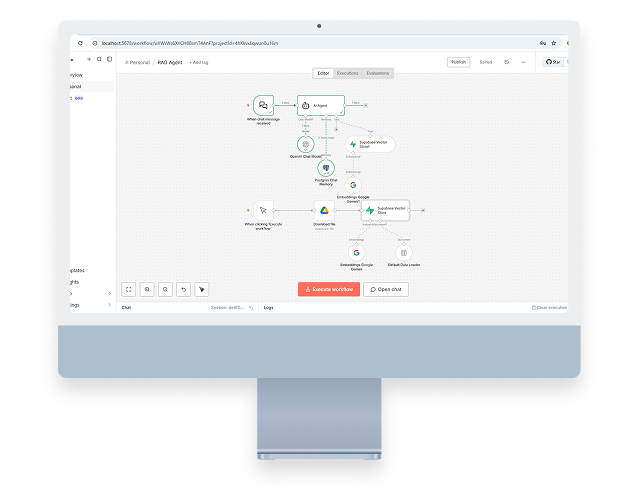This screenshot has height=493, width=640.
Task: Click the browser address bar URL
Action: (x=190, y=43)
